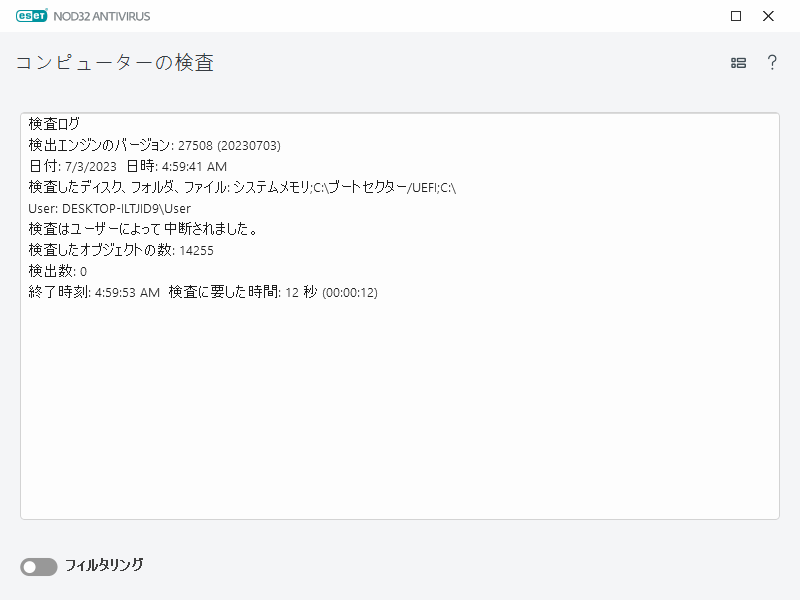Image resolution: width=800 pixels, height=600 pixels.
Task: Turn off log filtering using its switch
Action: click(x=38, y=566)
